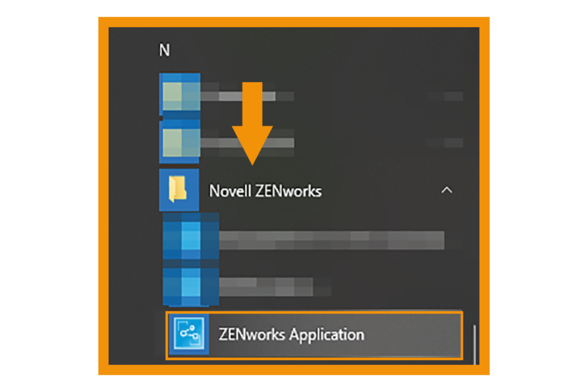Click the first pixelated icon under letter N
Screen dimensions: 588x392
tap(180, 94)
